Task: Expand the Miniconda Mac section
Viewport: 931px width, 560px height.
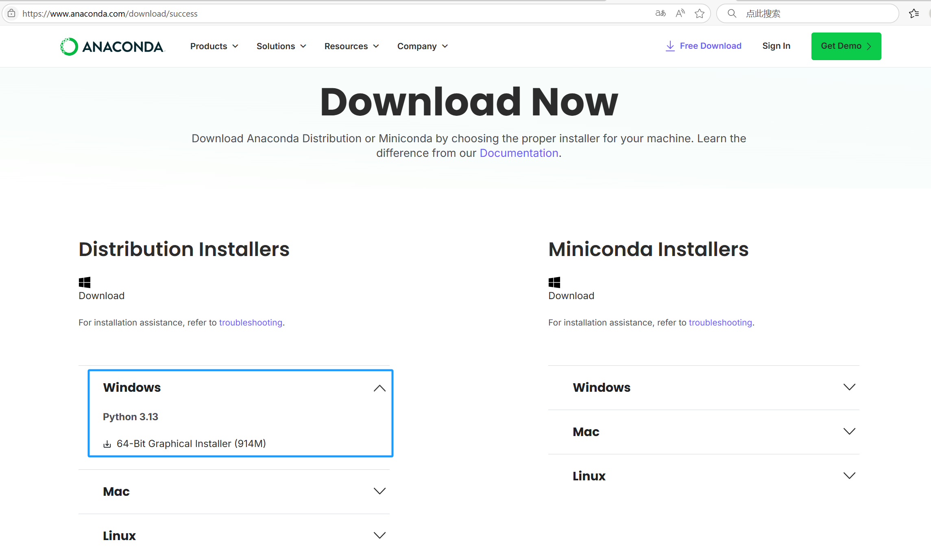Action: point(849,432)
